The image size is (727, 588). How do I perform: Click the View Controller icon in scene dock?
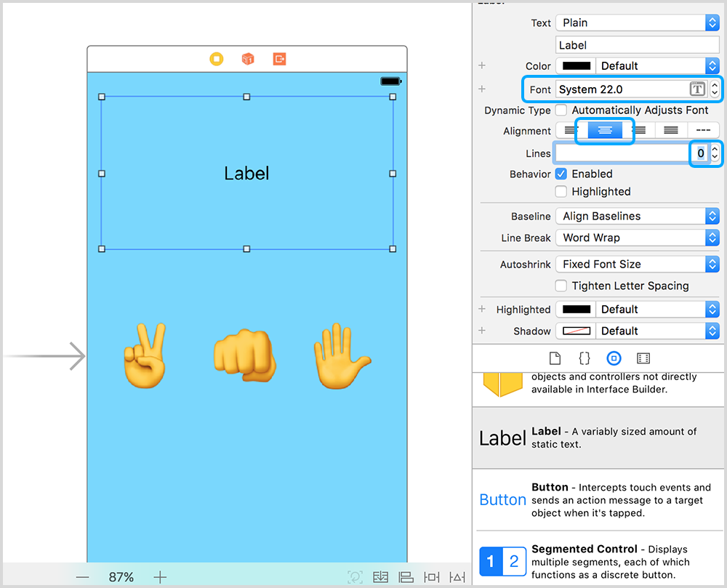coord(217,59)
